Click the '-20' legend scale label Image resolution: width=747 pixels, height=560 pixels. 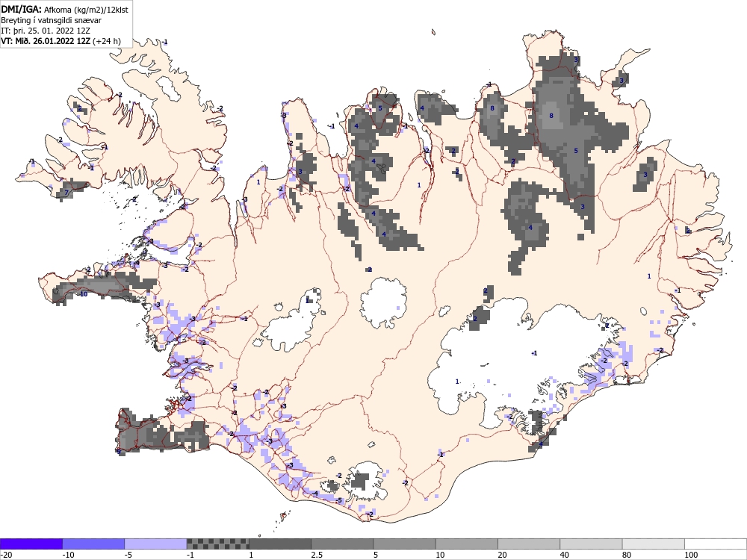pyautogui.click(x=6, y=555)
